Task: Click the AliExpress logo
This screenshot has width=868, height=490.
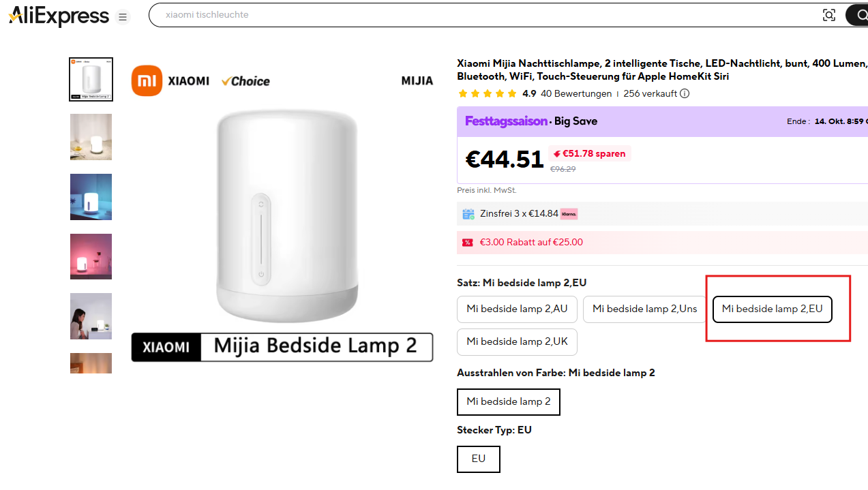Action: pyautogui.click(x=59, y=16)
